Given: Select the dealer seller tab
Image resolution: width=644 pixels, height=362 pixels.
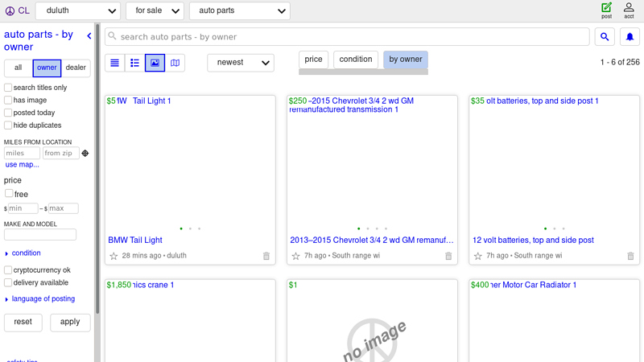Looking at the screenshot, I should point(76,68).
